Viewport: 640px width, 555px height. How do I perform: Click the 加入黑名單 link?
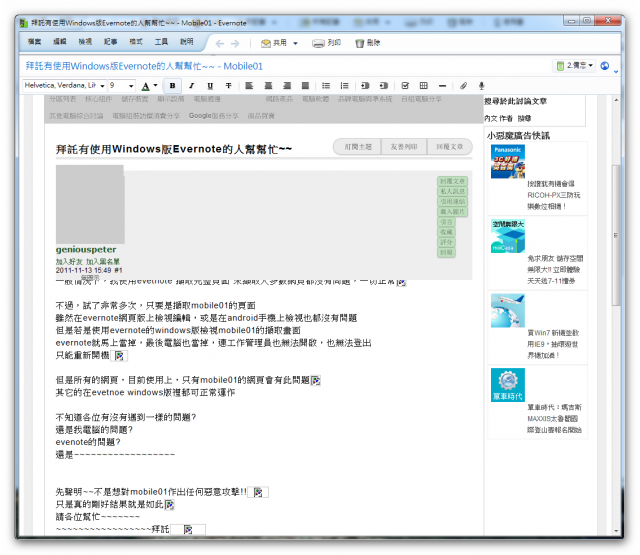click(x=102, y=261)
